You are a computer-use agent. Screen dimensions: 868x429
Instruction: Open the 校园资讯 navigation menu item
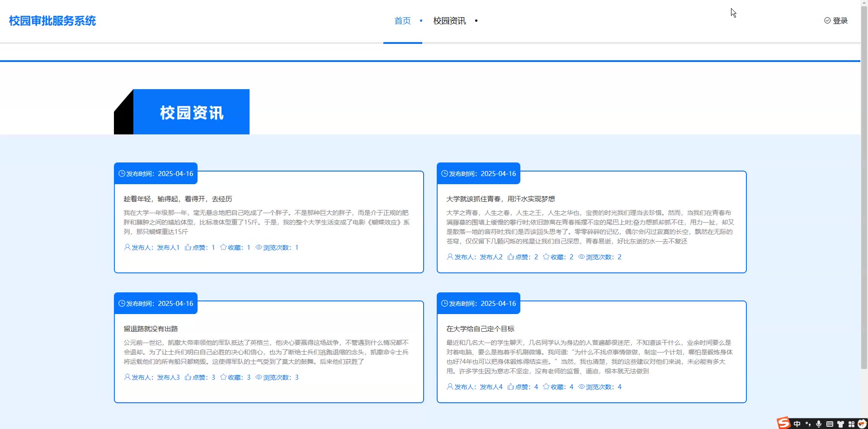(449, 21)
